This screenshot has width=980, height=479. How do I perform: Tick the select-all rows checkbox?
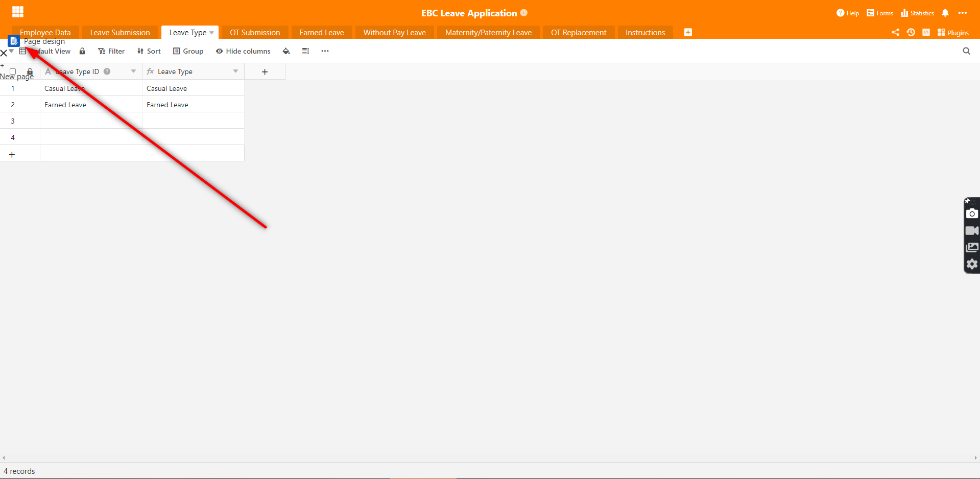pos(13,71)
